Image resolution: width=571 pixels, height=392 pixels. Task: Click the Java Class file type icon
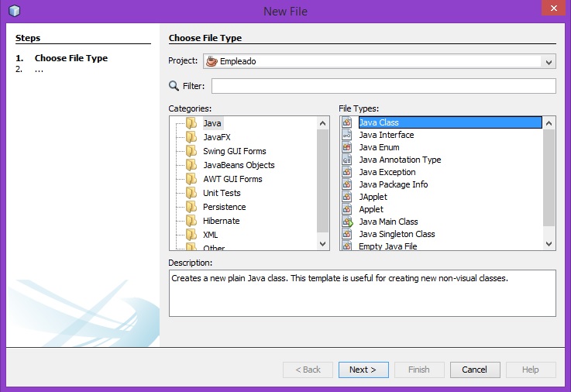coord(347,122)
